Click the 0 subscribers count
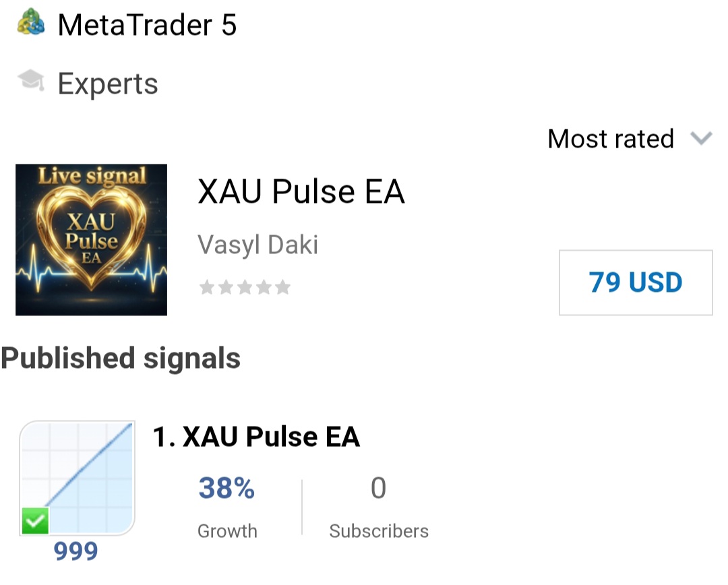Image resolution: width=728 pixels, height=585 pixels. (x=378, y=488)
